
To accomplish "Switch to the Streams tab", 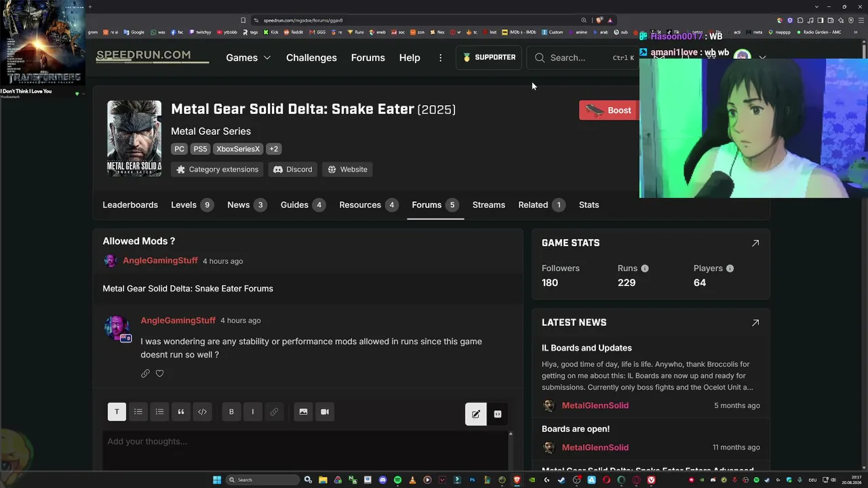I will click(x=489, y=205).
